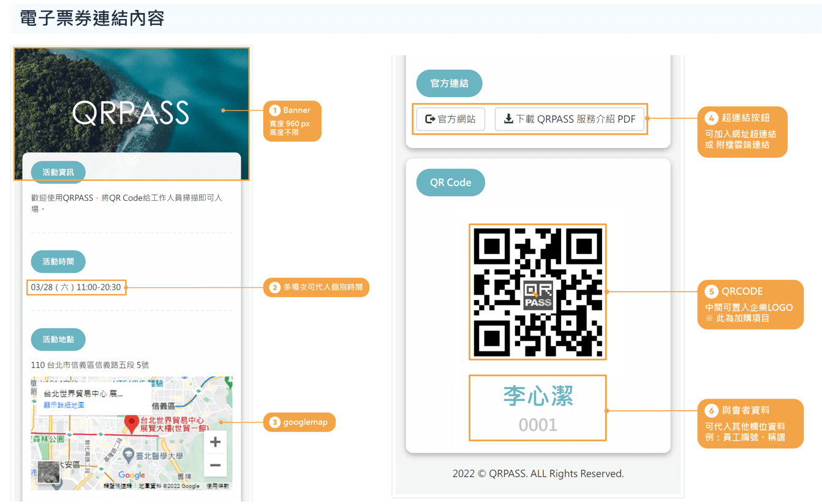The width and height of the screenshot is (822, 504).
Task: Click the attendee number 0001
Action: 538,424
